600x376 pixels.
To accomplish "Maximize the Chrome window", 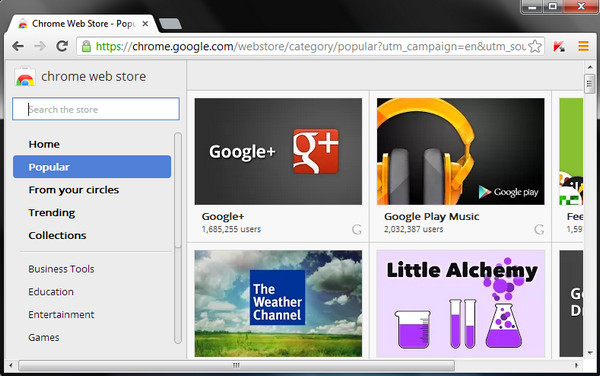I will pos(553,7).
